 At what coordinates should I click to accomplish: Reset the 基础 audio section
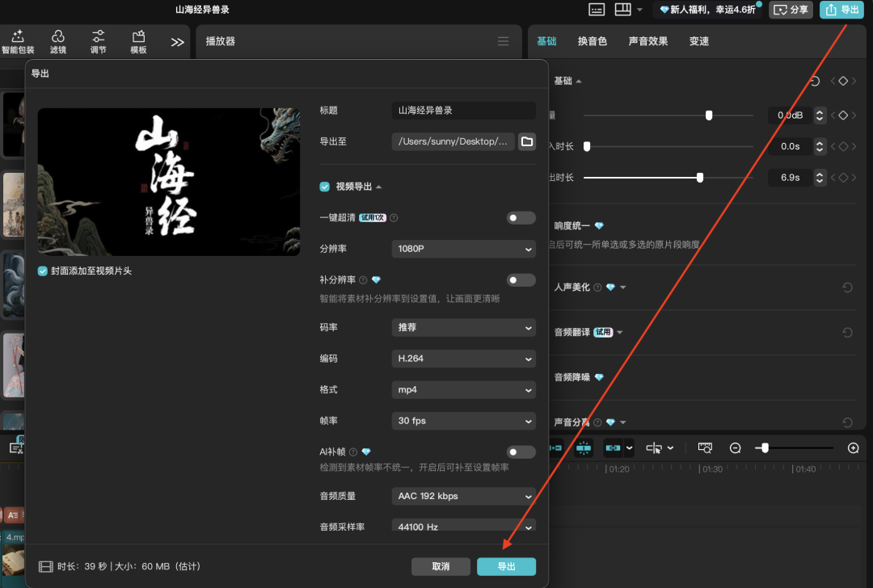[815, 82]
